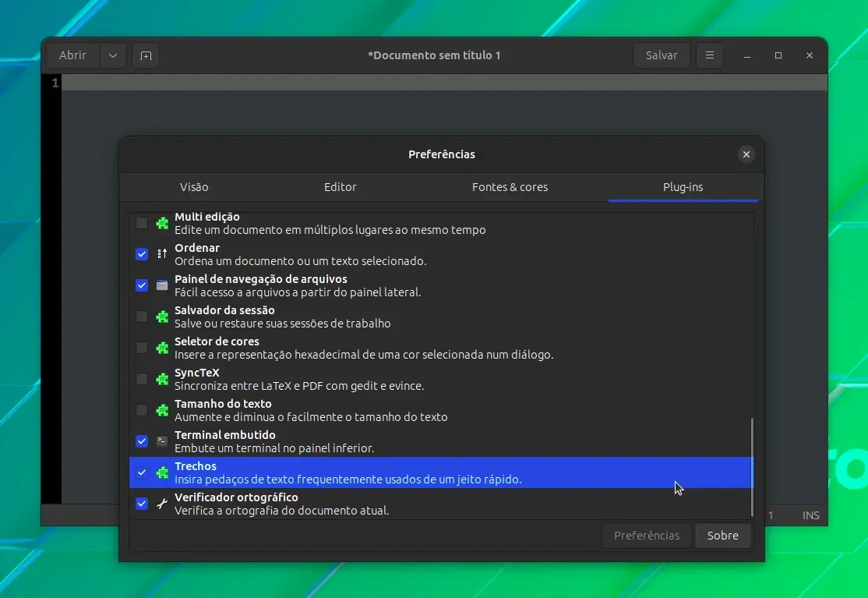
Task: Disable the Ordenar plugin checkbox
Action: pyautogui.click(x=142, y=254)
